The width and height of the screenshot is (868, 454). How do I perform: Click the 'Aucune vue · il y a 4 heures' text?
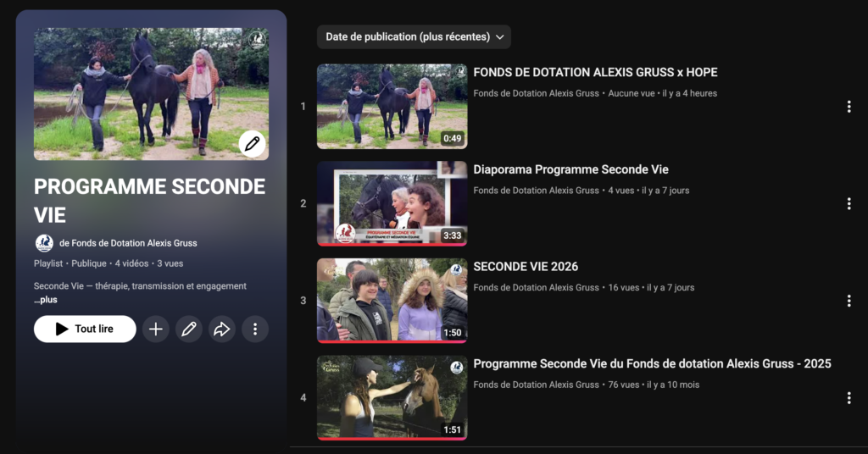(x=663, y=93)
